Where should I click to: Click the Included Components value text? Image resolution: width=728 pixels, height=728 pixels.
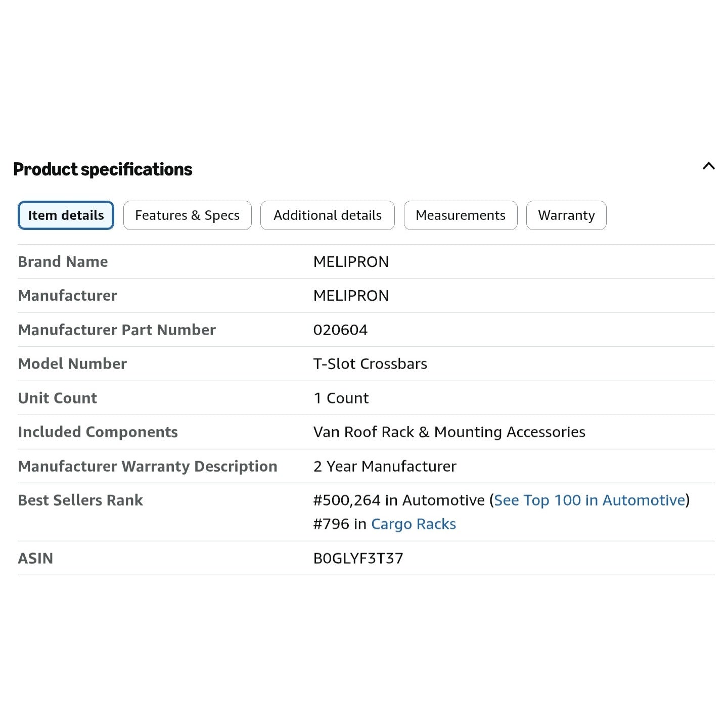[449, 432]
